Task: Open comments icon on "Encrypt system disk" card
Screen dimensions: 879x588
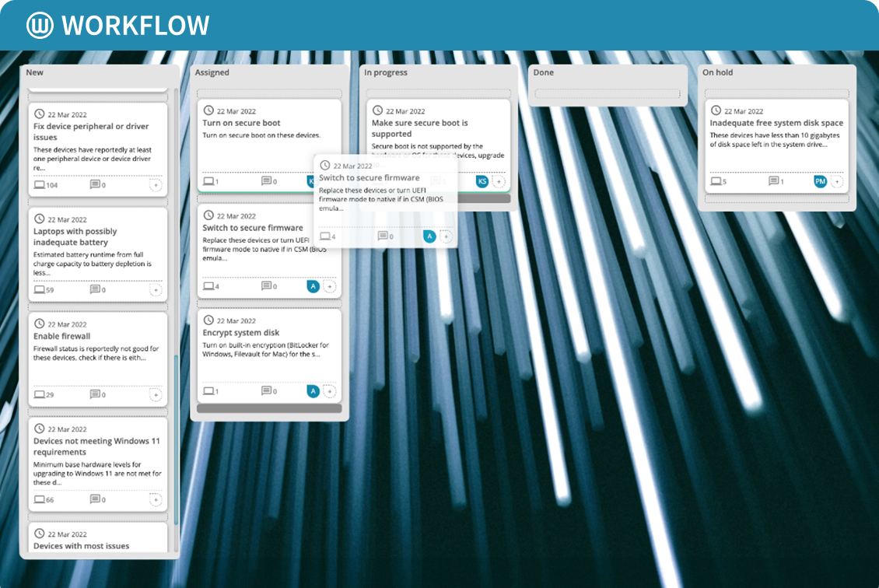Action: (x=268, y=390)
